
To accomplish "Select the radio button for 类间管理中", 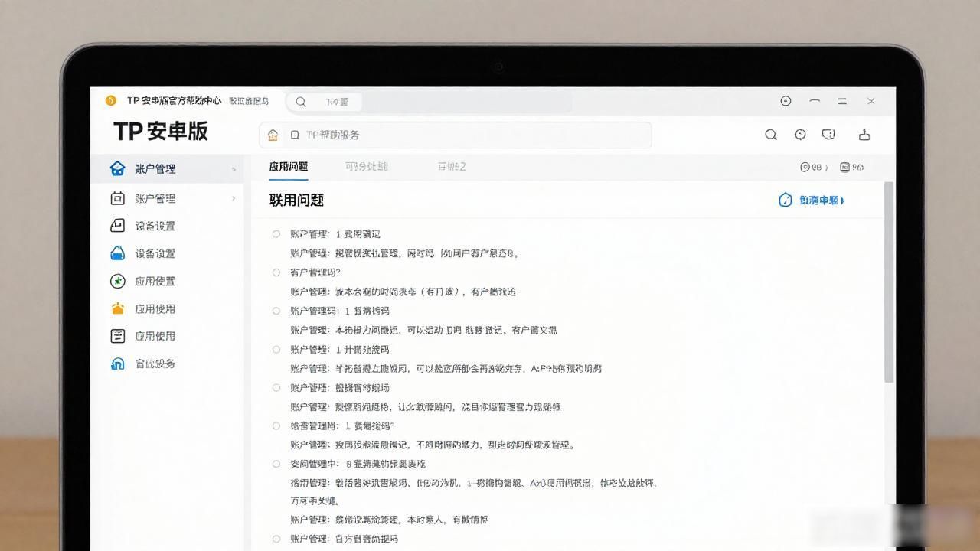I will coord(276,464).
